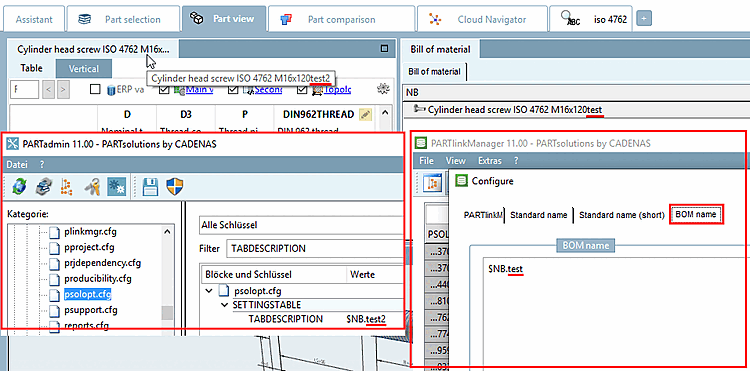Click the highlighted gears configuration icon
The image size is (750, 371).
[x=116, y=186]
